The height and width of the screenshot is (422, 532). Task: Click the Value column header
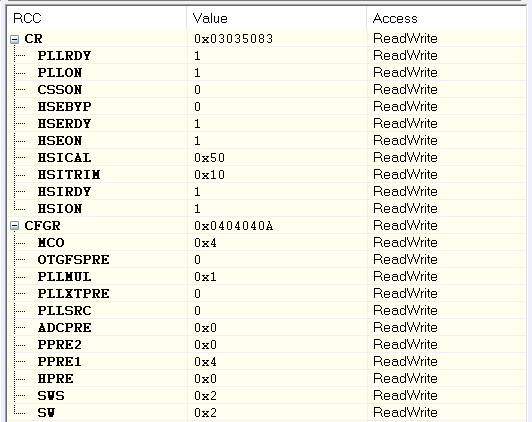(x=210, y=18)
